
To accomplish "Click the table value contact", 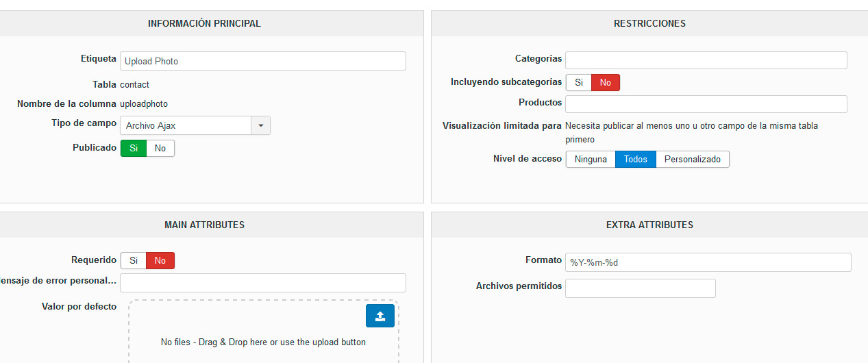I will [x=134, y=85].
